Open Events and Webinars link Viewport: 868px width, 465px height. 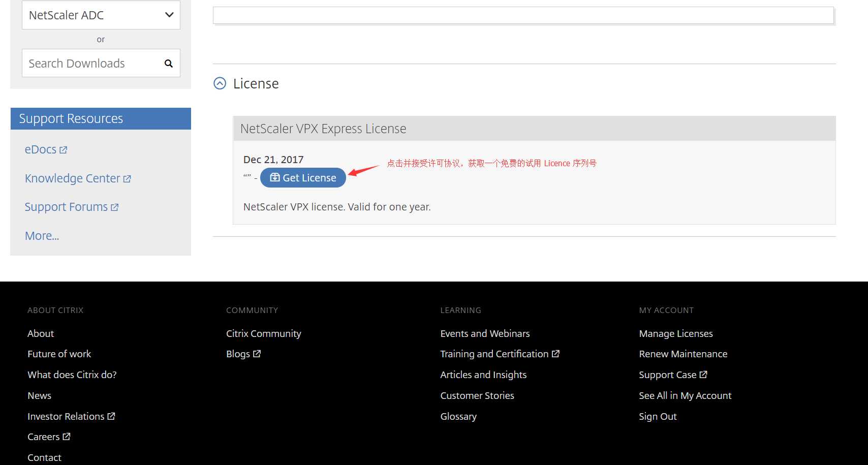click(x=485, y=333)
